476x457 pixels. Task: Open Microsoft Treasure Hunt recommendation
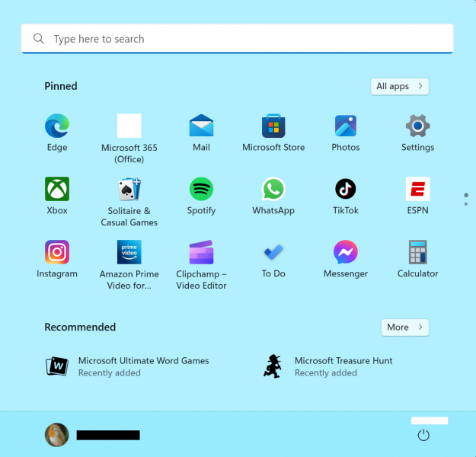click(327, 366)
